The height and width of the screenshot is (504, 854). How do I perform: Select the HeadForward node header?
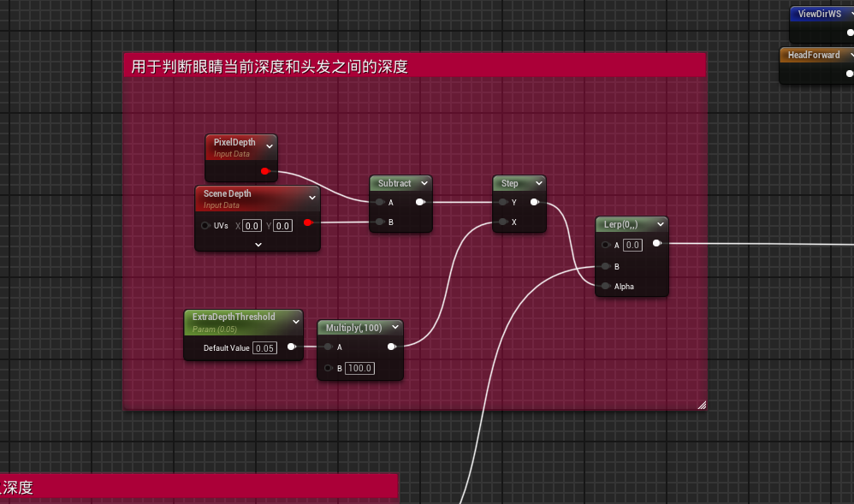point(813,55)
